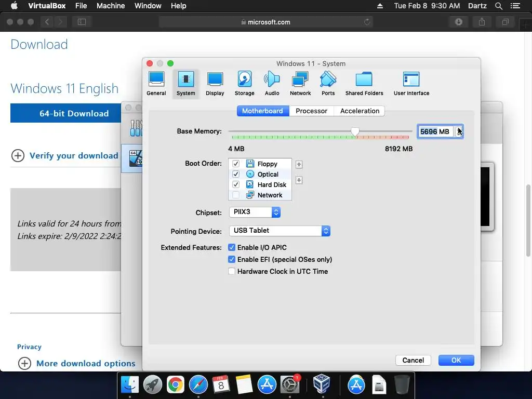Click the 64-bit Download button
The width and height of the screenshot is (532, 399).
click(x=66, y=113)
